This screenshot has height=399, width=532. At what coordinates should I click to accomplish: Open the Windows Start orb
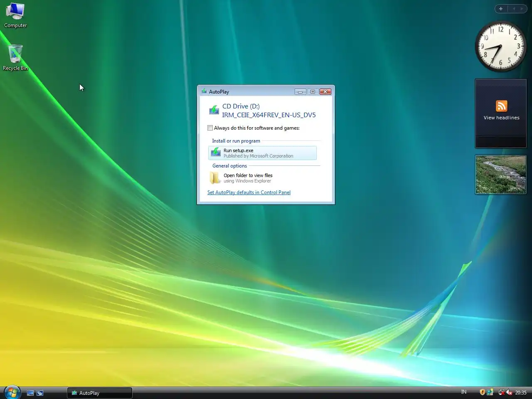tap(12, 392)
